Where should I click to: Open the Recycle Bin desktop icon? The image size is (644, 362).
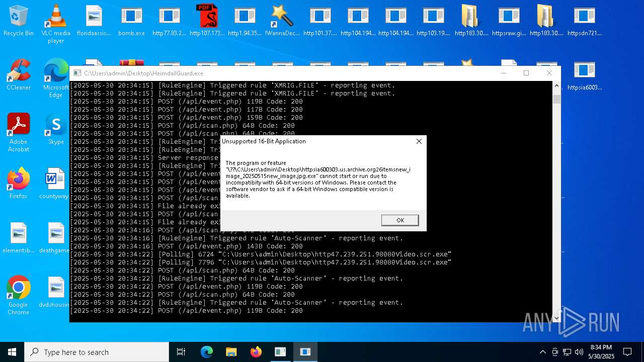tap(19, 21)
